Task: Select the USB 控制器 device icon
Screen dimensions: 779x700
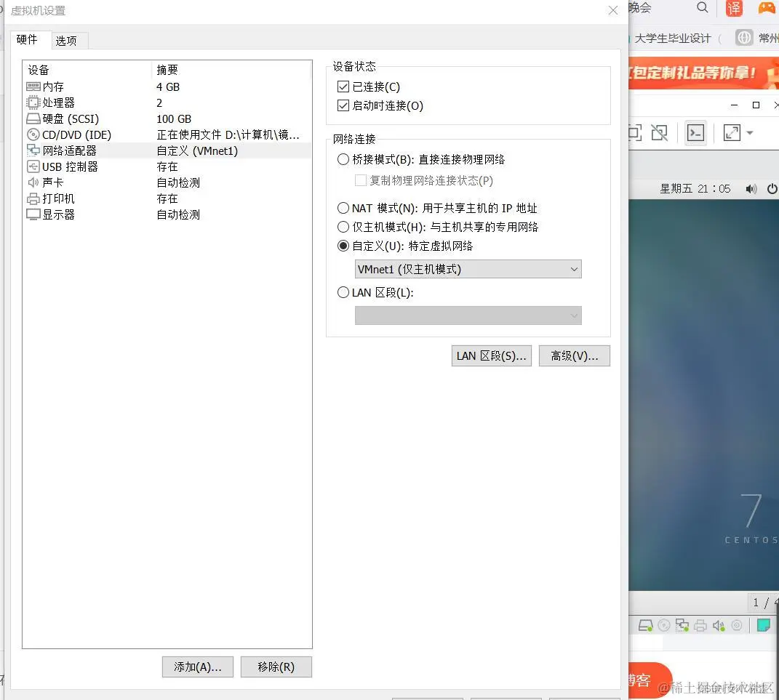Action: pyautogui.click(x=33, y=166)
